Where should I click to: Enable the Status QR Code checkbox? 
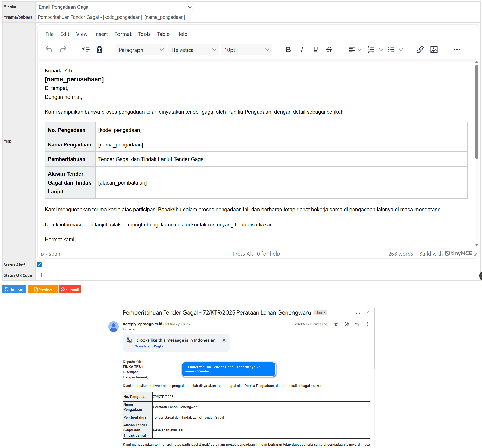click(39, 275)
